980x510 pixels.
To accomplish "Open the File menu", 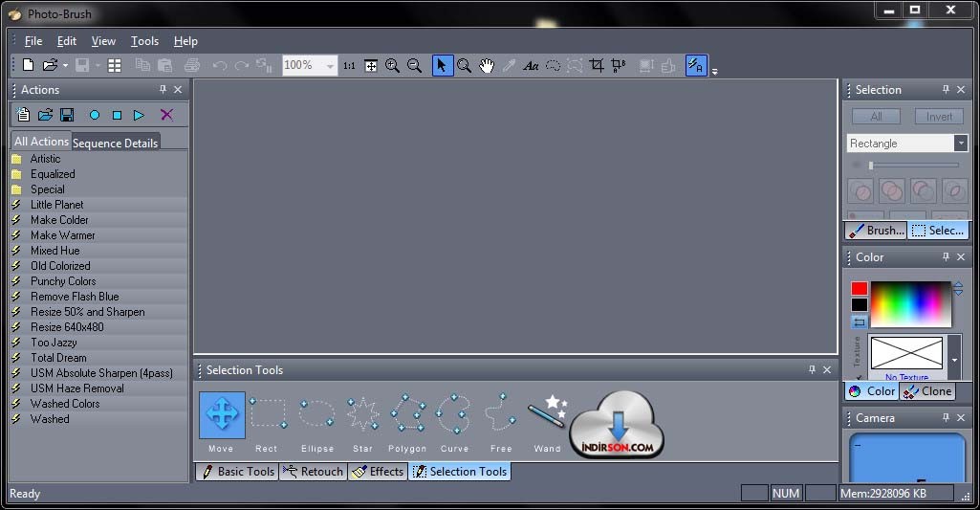I will (x=33, y=41).
